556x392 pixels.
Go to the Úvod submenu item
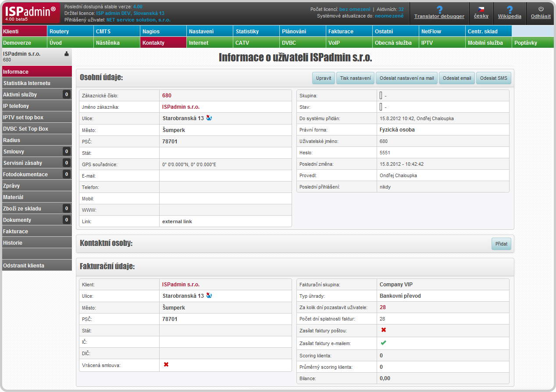coord(70,43)
